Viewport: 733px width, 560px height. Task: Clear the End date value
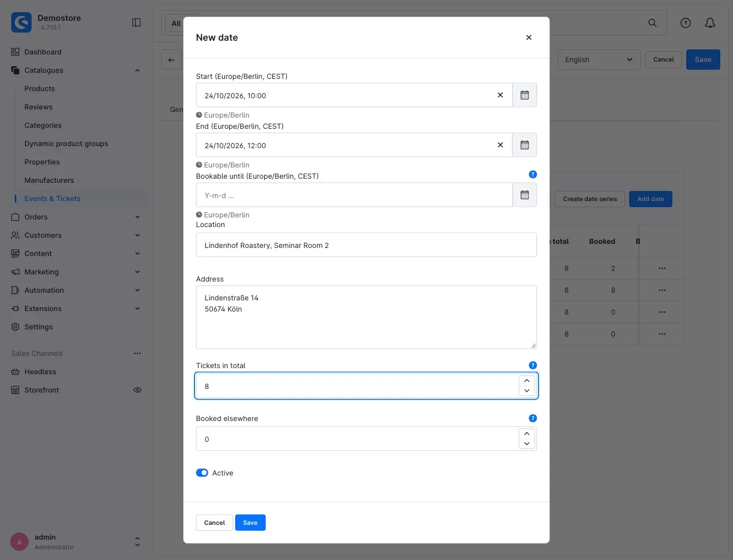[500, 145]
